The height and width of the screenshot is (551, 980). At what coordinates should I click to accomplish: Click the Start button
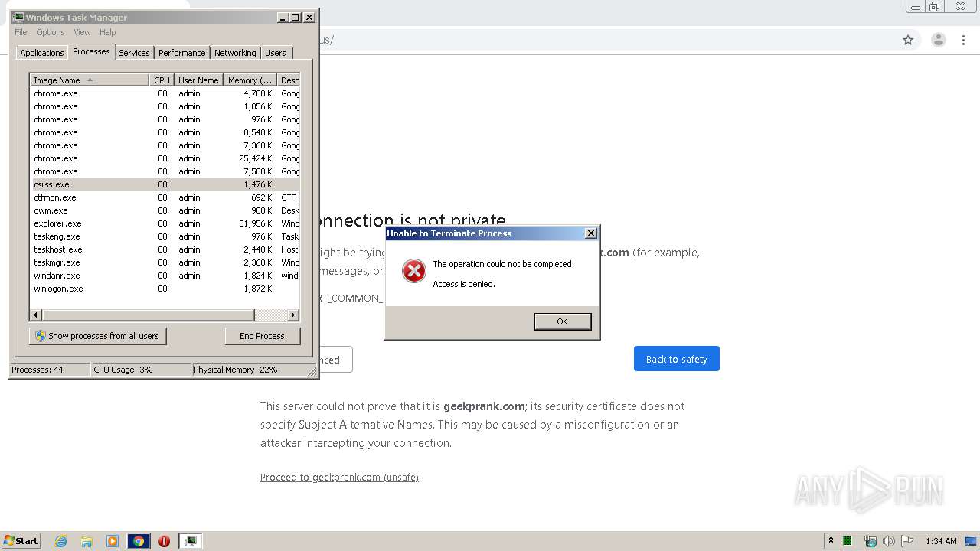pos(21,541)
